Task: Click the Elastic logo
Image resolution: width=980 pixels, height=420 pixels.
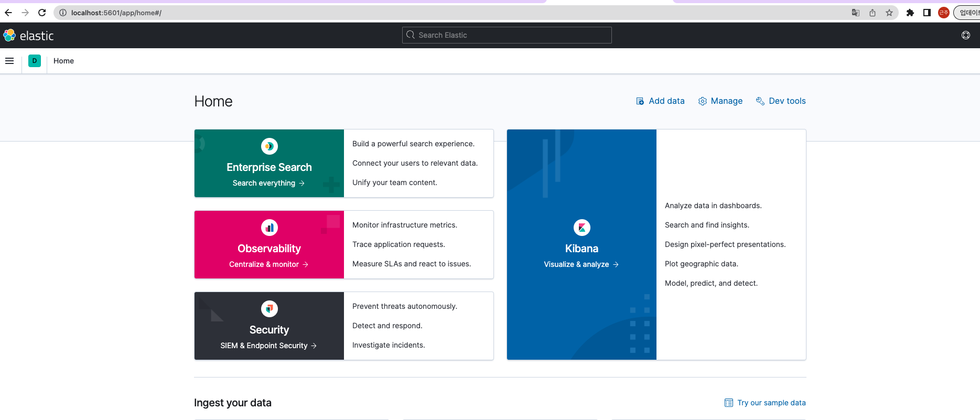Action: pos(29,36)
